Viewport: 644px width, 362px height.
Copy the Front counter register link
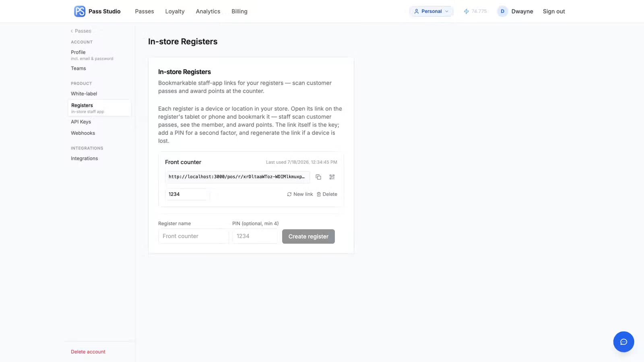pyautogui.click(x=318, y=177)
